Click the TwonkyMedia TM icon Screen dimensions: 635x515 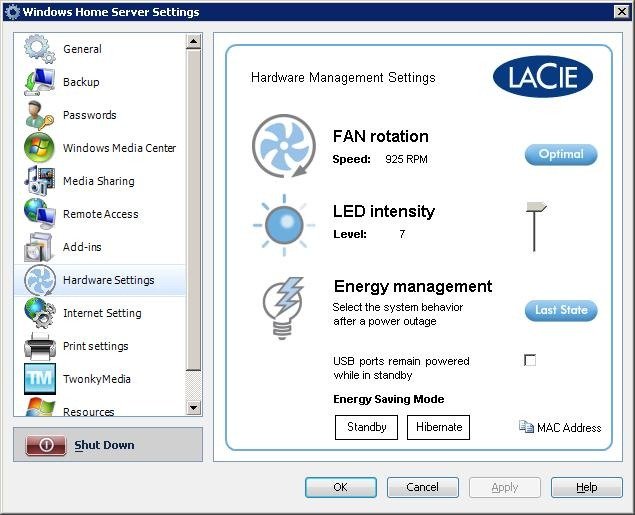tap(39, 379)
